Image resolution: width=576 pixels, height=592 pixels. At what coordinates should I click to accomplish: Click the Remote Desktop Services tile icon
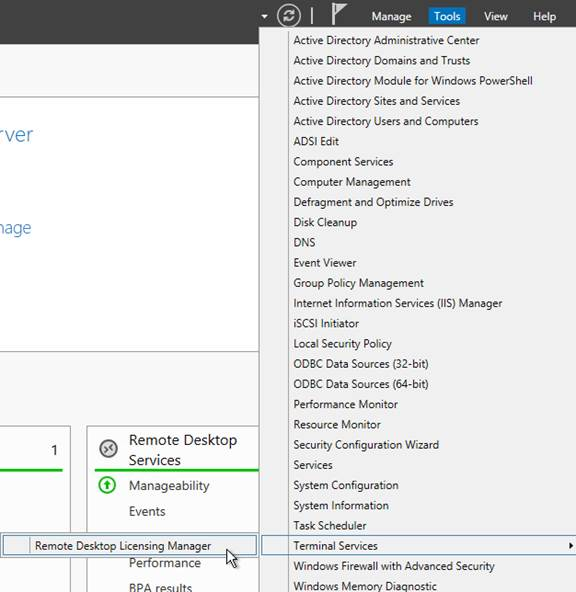click(x=108, y=449)
